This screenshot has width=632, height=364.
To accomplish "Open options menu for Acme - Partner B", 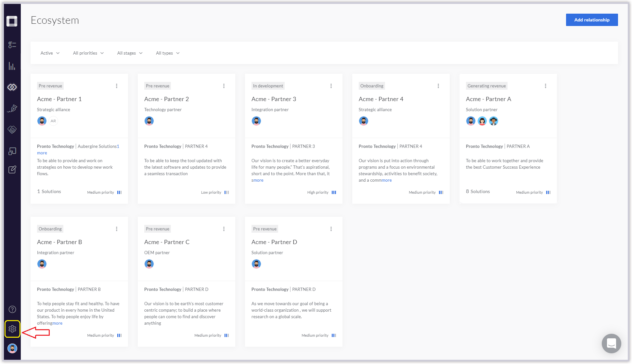I will pos(117,229).
